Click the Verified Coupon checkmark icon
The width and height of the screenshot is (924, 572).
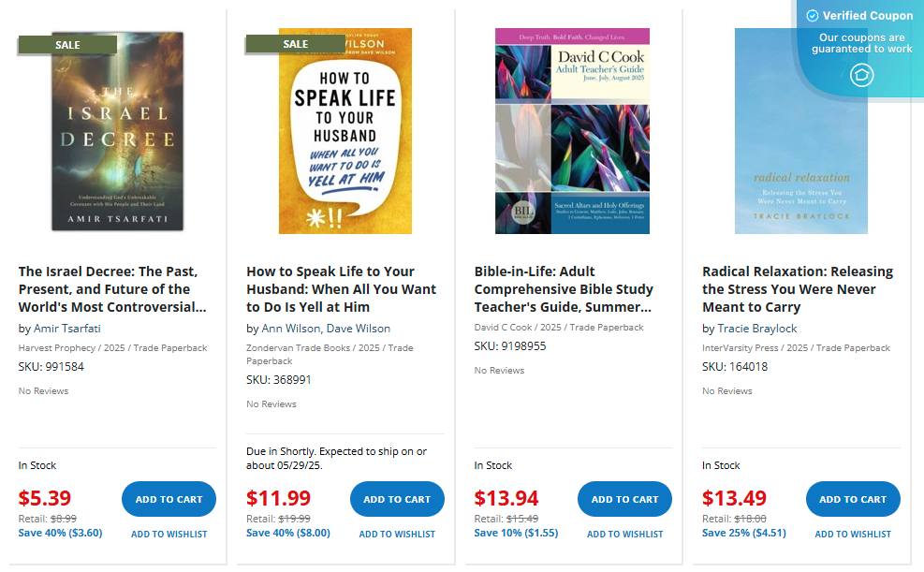pyautogui.click(x=812, y=16)
